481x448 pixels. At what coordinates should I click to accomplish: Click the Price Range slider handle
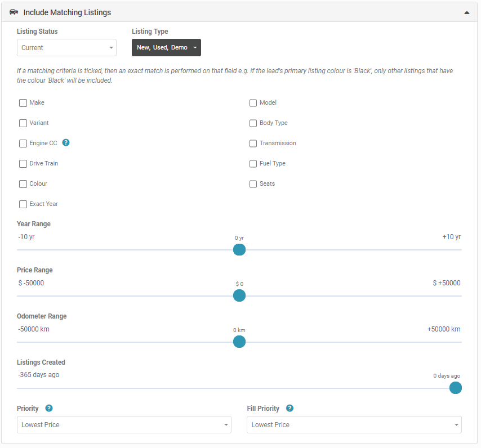point(239,295)
